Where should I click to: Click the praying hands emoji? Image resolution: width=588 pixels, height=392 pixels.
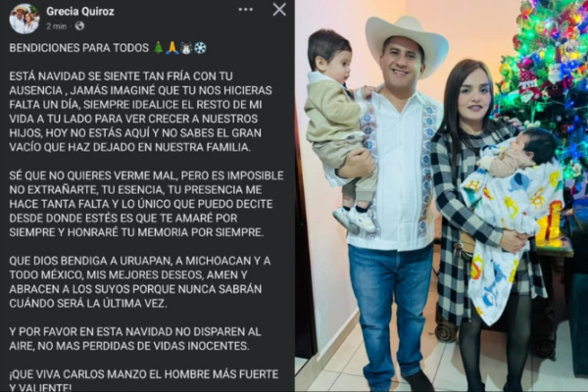click(x=172, y=48)
